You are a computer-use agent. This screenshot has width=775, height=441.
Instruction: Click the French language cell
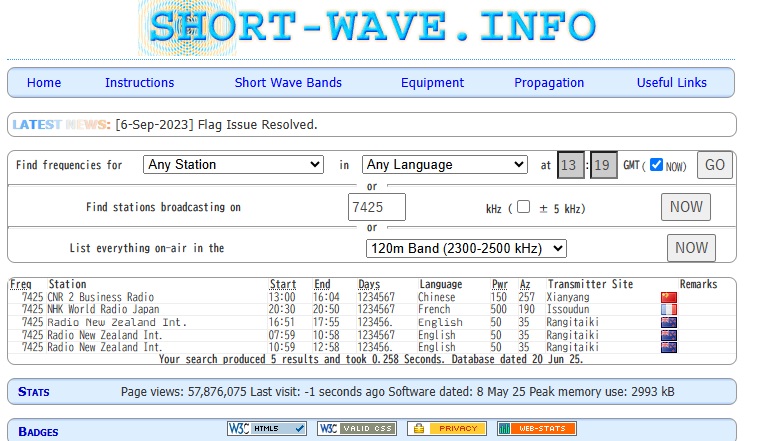(434, 309)
